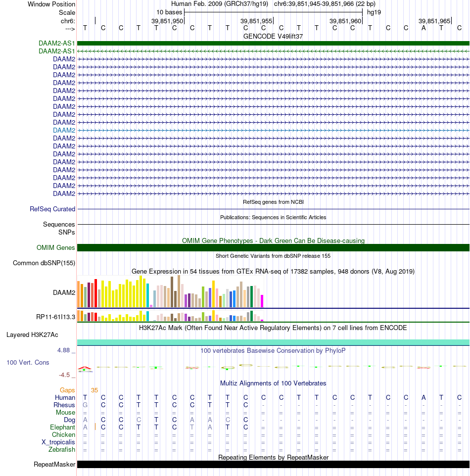Click the Dog alignment row label
Screen dimensions: 470x476
pos(70,420)
